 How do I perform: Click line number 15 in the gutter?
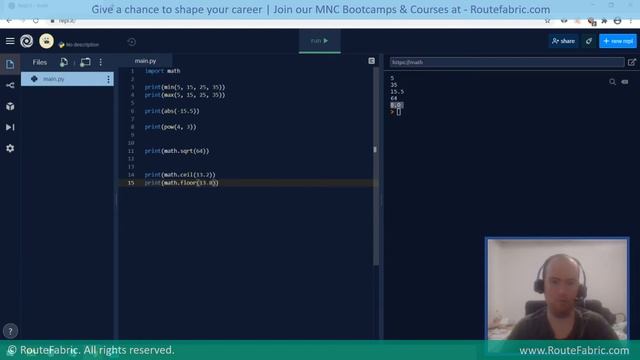pyautogui.click(x=131, y=183)
